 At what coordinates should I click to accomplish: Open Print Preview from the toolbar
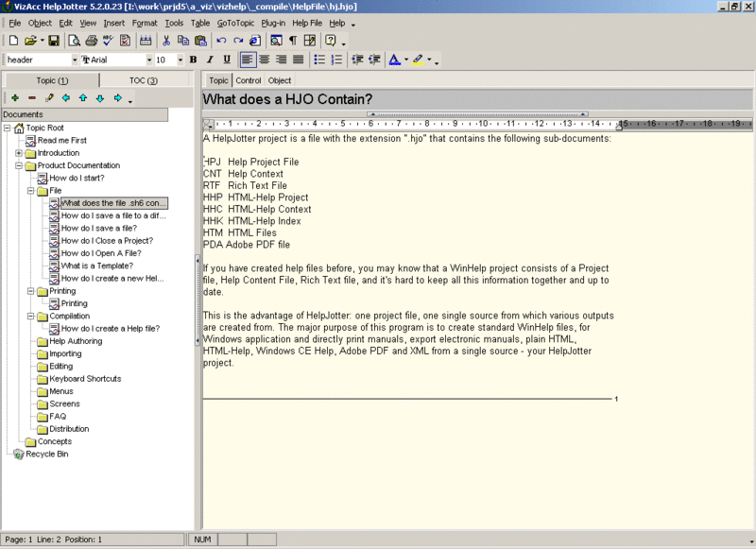[x=74, y=41]
